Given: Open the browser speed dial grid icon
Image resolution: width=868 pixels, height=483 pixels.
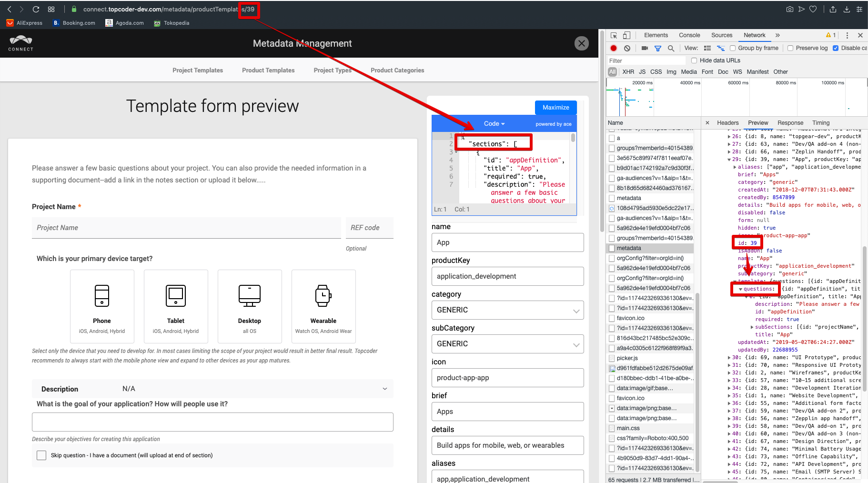Looking at the screenshot, I should pyautogui.click(x=51, y=9).
